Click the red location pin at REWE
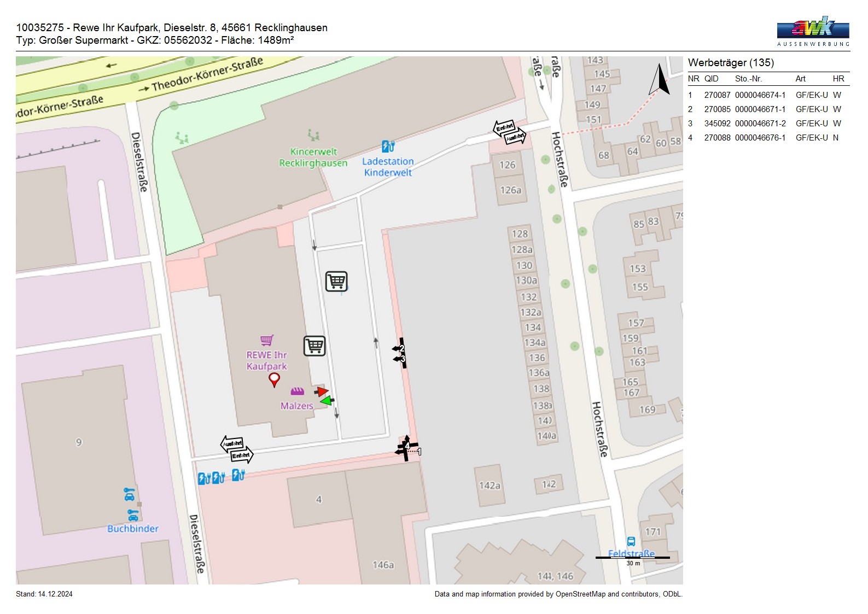 [x=275, y=379]
